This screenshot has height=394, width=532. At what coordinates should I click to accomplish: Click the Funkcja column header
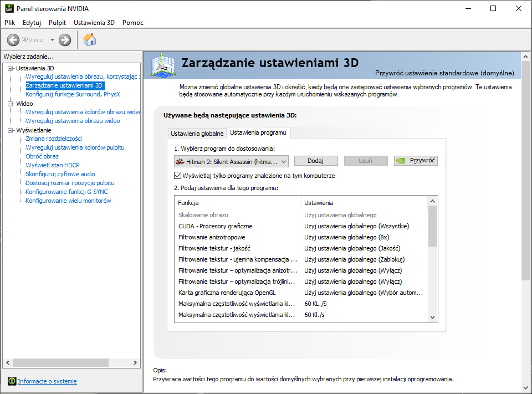pos(238,203)
